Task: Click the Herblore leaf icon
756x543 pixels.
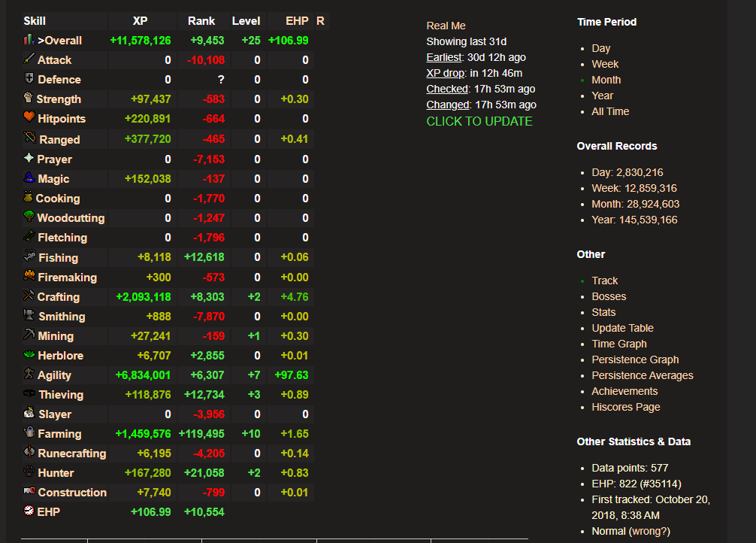Action: [x=29, y=354]
